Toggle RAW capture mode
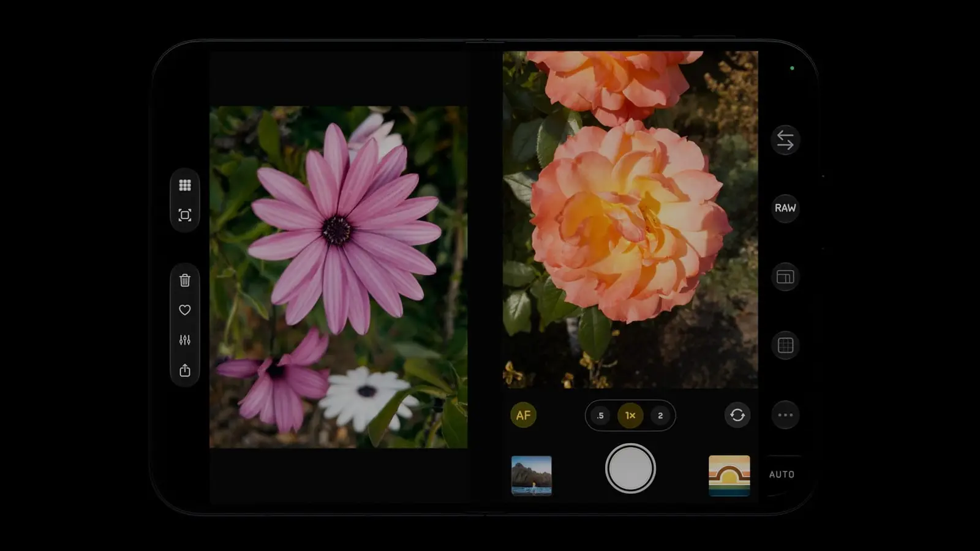Image resolution: width=980 pixels, height=551 pixels. point(785,208)
